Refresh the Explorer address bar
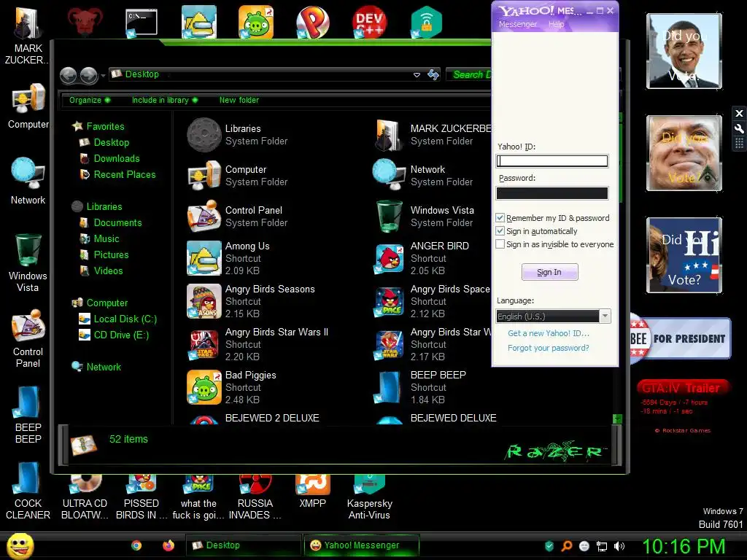 [x=433, y=75]
